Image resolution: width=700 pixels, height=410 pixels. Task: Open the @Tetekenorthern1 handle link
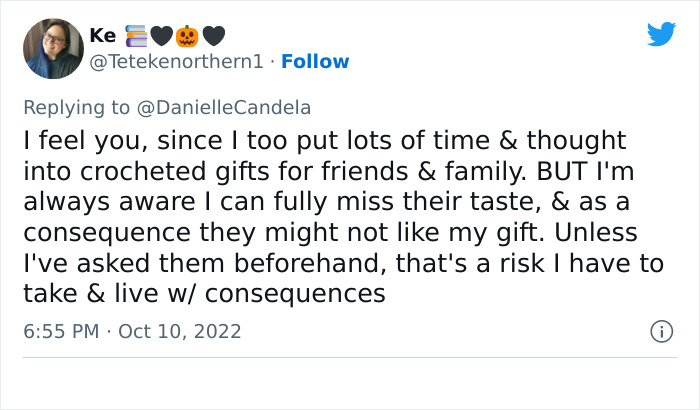[x=178, y=61]
